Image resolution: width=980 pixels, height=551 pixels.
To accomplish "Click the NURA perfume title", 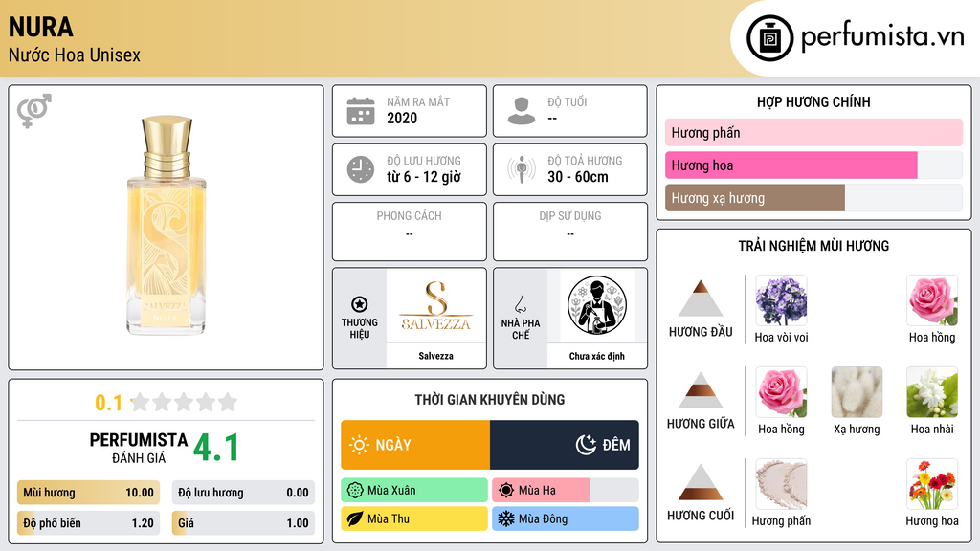I will (x=40, y=27).
